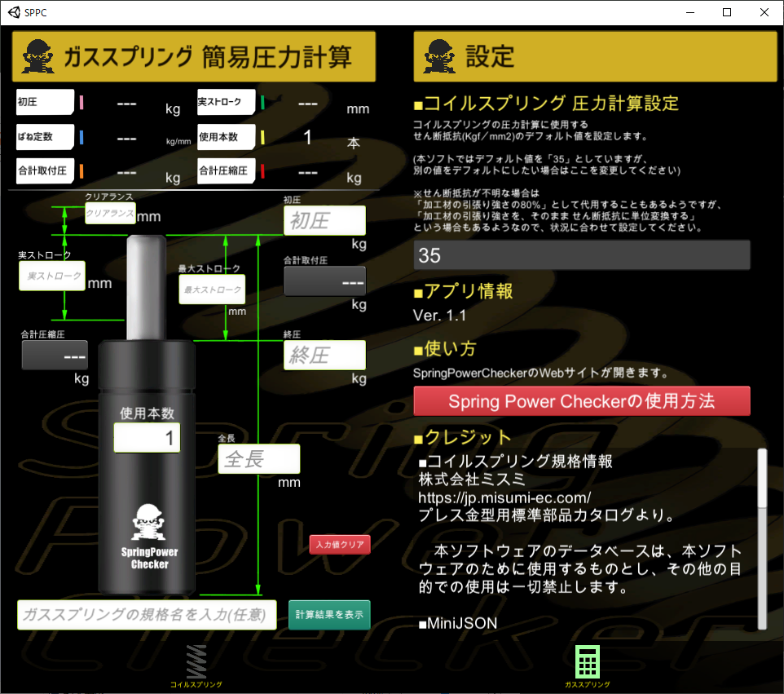Focus the 実ストローク input field
This screenshot has height=694, width=784.
point(52,276)
